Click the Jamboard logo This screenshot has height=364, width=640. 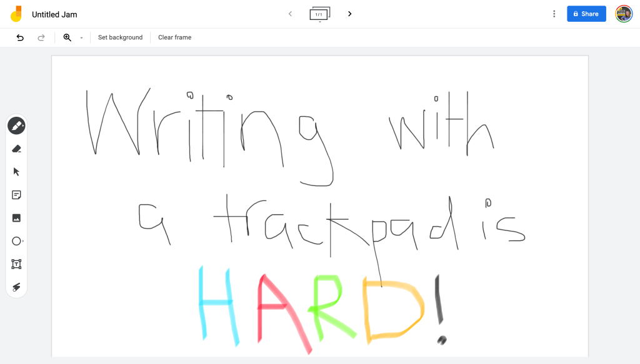pyautogui.click(x=17, y=13)
